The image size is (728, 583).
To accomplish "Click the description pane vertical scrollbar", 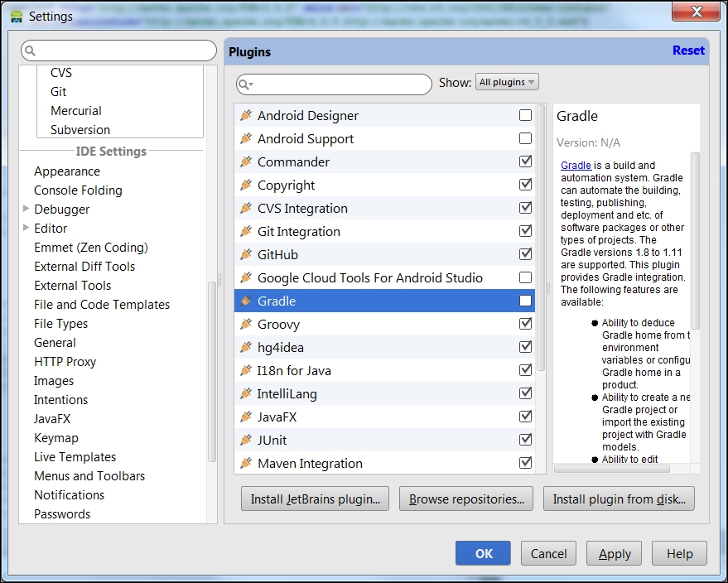I will [695, 240].
